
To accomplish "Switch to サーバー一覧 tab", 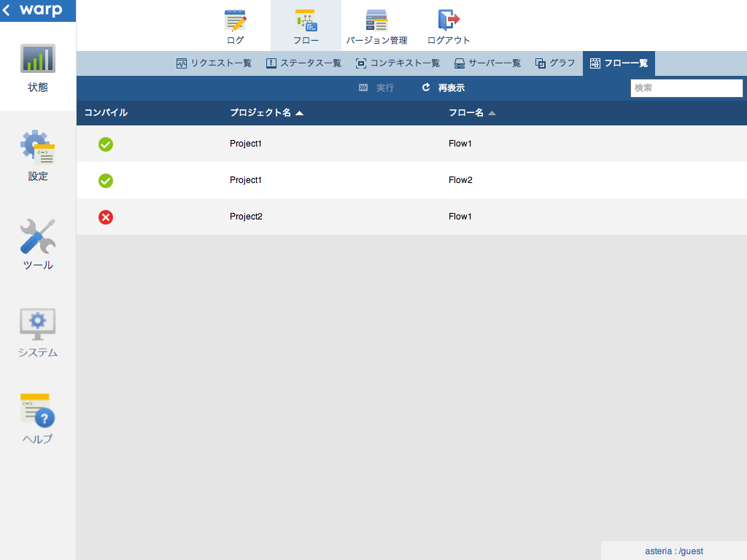I will click(x=487, y=63).
